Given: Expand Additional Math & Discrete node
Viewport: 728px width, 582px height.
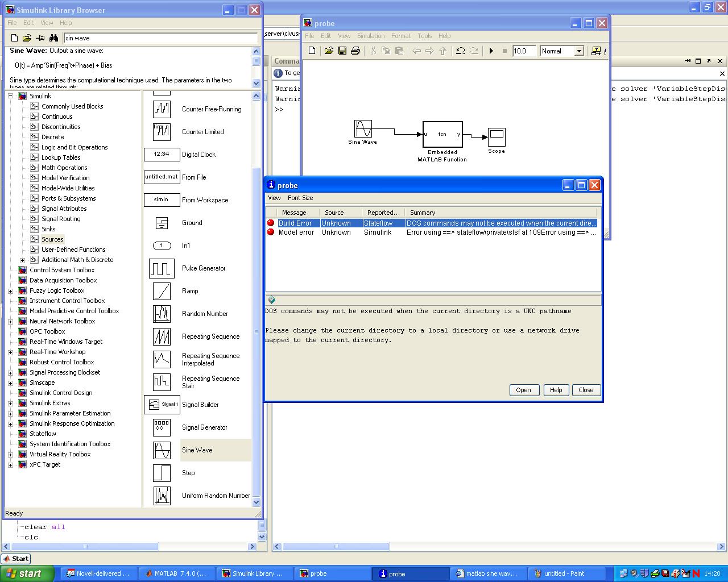Looking at the screenshot, I should [23, 260].
